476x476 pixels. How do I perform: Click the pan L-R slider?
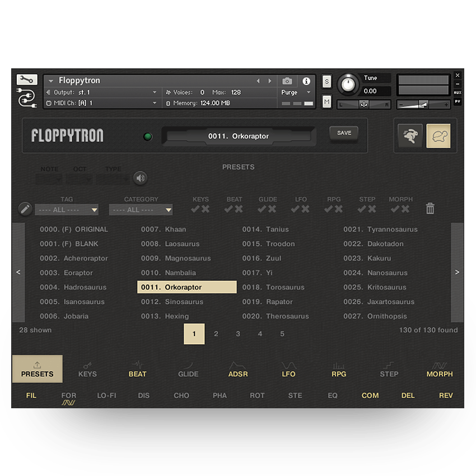point(363,104)
